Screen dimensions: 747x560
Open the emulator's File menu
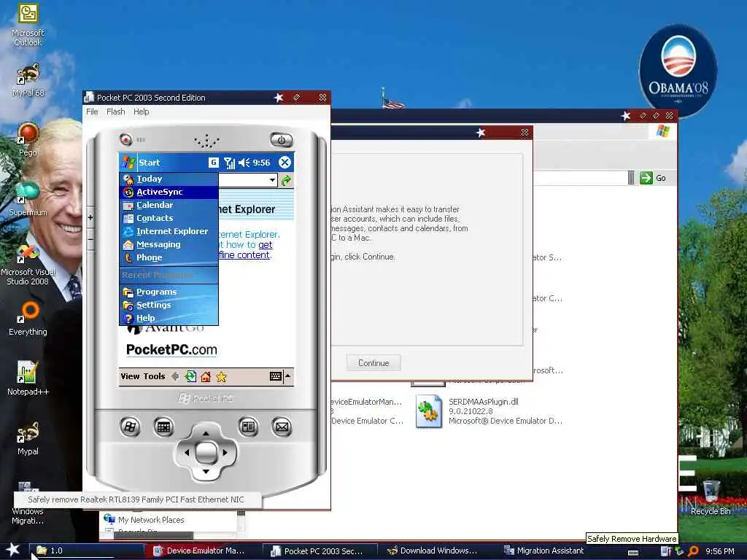tap(92, 112)
